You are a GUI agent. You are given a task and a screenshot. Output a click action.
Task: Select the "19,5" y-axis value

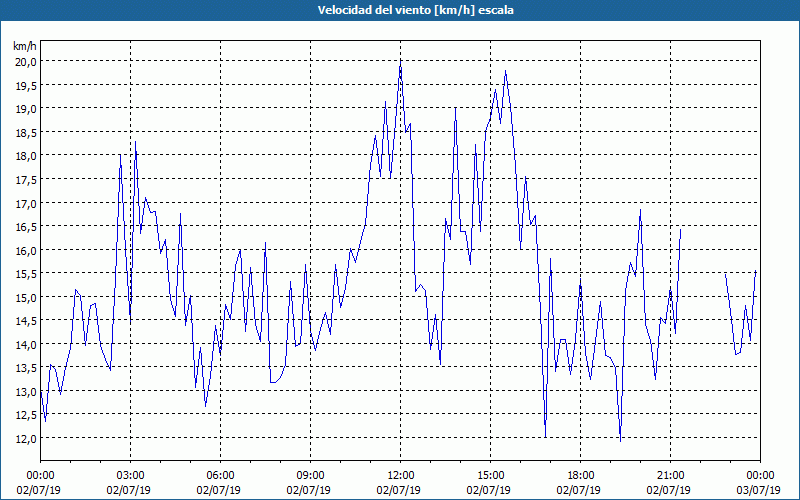27,85
